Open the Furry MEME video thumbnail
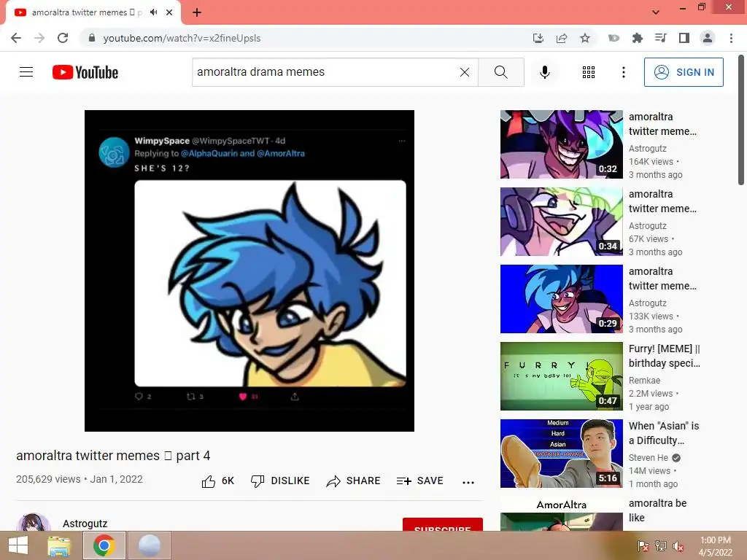This screenshot has height=560, width=747. point(561,376)
